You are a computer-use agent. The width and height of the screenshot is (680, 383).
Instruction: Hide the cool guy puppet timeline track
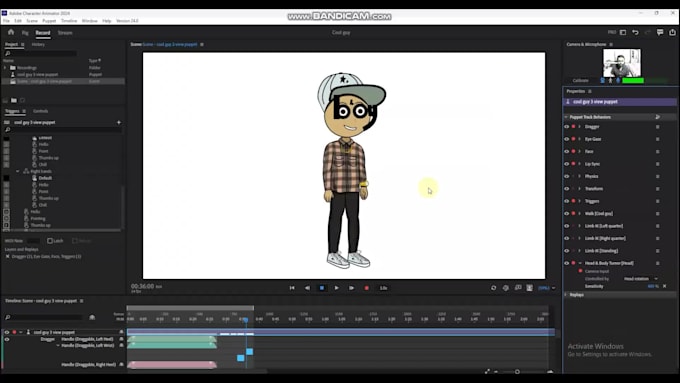pyautogui.click(x=7, y=332)
